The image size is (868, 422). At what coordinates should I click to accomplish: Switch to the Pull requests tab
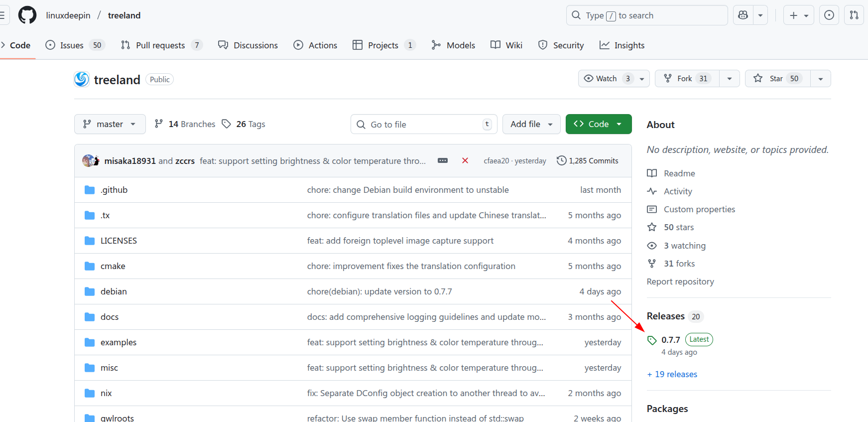pyautogui.click(x=161, y=45)
